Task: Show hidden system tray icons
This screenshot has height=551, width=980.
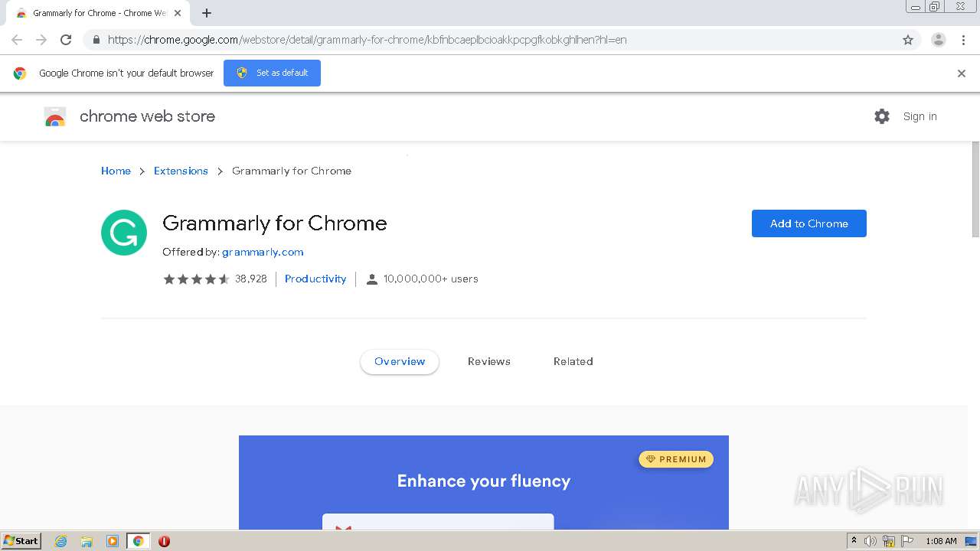Action: (x=854, y=540)
